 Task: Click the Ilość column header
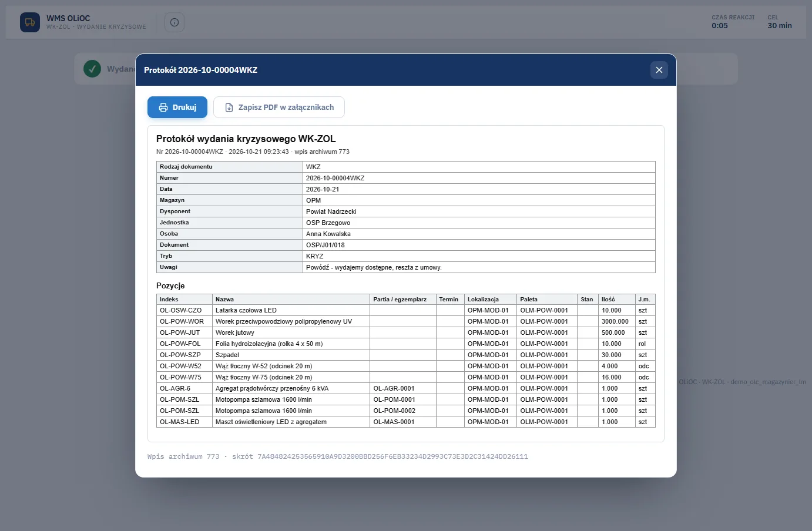[x=617, y=300]
